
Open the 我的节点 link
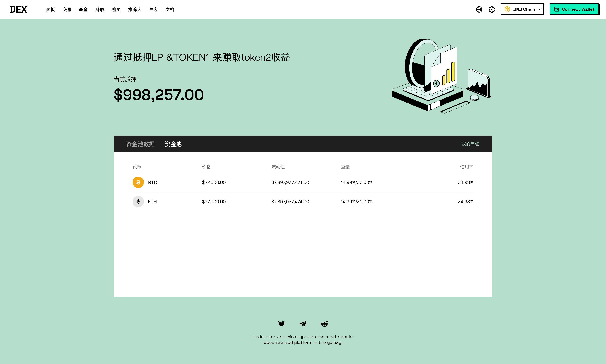tap(470, 144)
